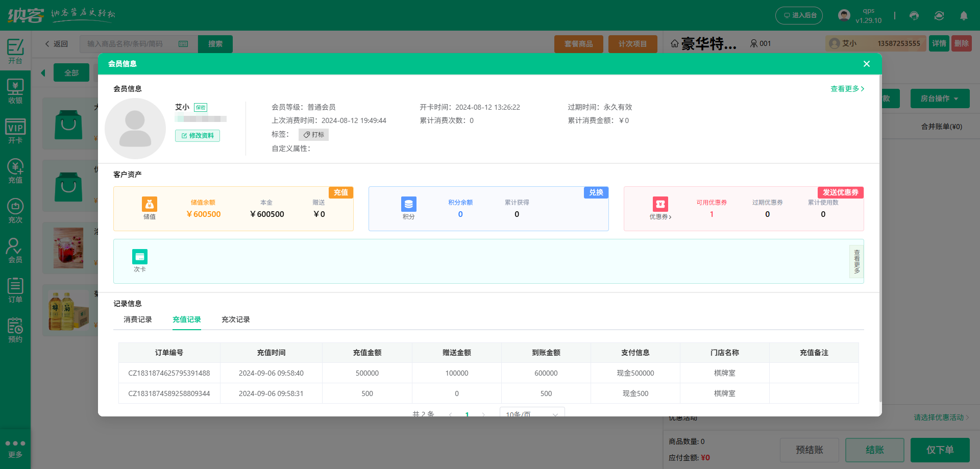This screenshot has width=980, height=469.
Task: Expand 查看更多 at top right
Action: 847,89
